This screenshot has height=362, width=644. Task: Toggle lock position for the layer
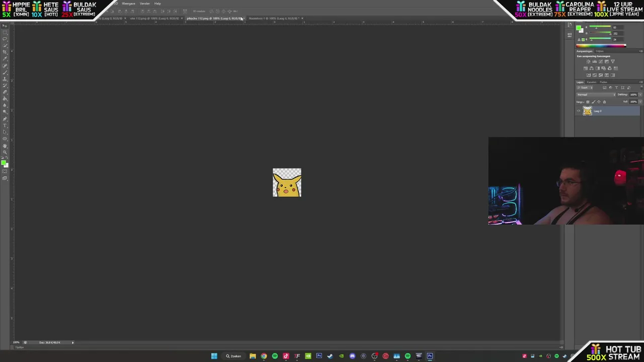tap(599, 102)
